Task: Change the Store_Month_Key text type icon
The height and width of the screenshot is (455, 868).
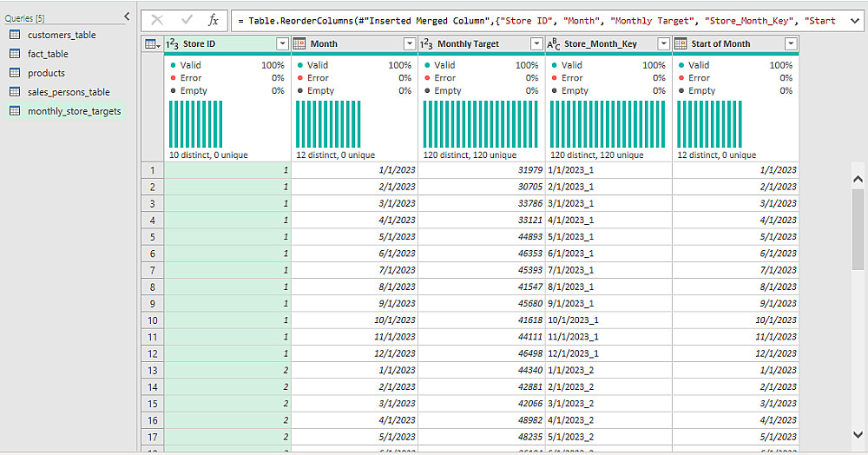Action: tap(554, 43)
